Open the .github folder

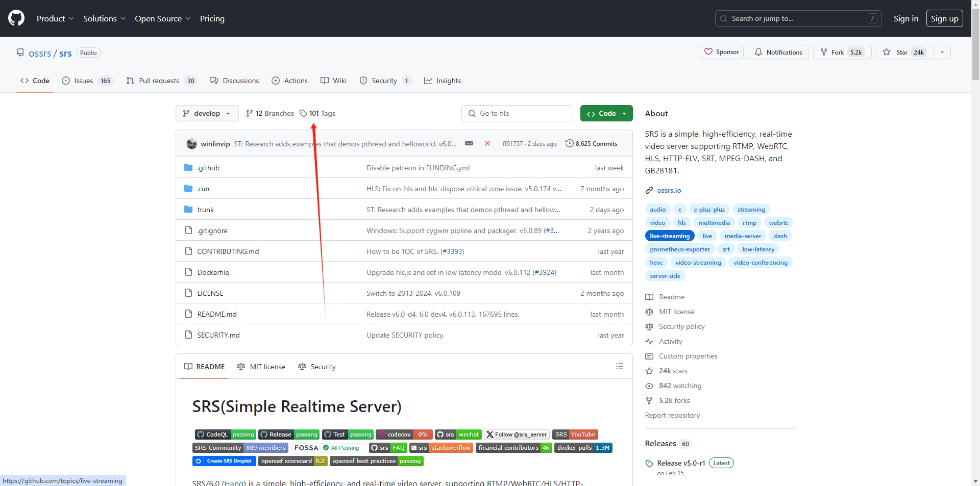(x=208, y=168)
